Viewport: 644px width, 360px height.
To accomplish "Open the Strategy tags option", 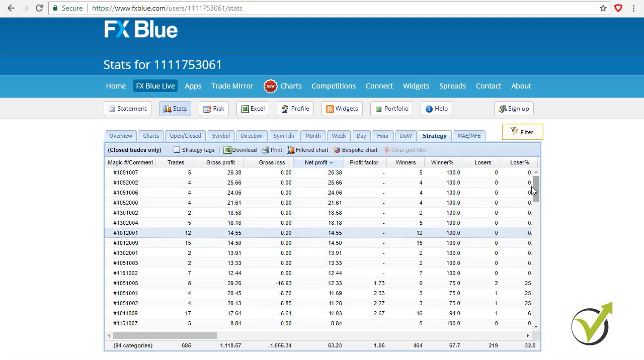I will 194,149.
